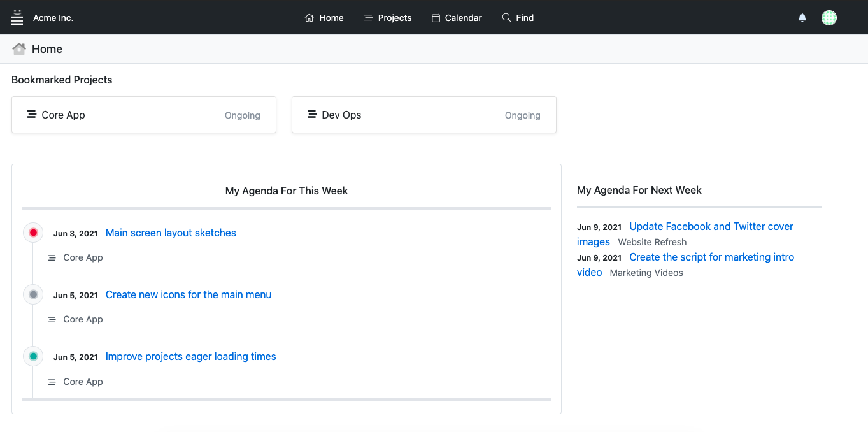Open notifications via the bell icon

(802, 17)
